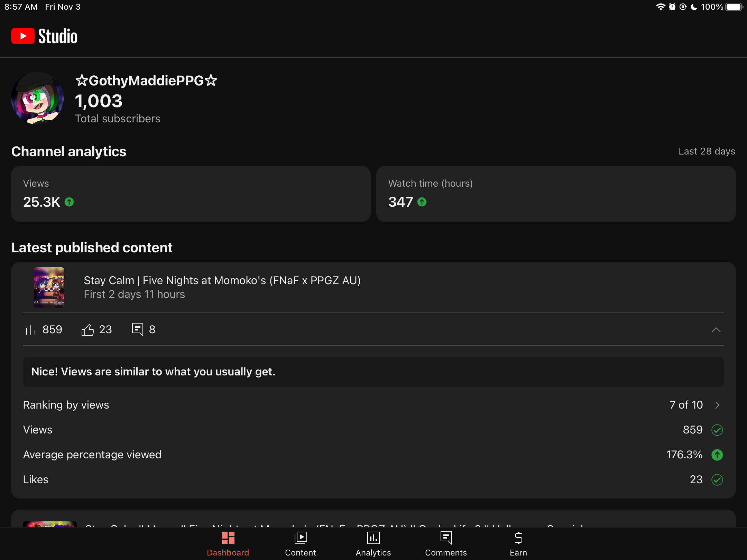The height and width of the screenshot is (560, 747).
Task: Click the YouTube Studio logo
Action: tap(44, 36)
